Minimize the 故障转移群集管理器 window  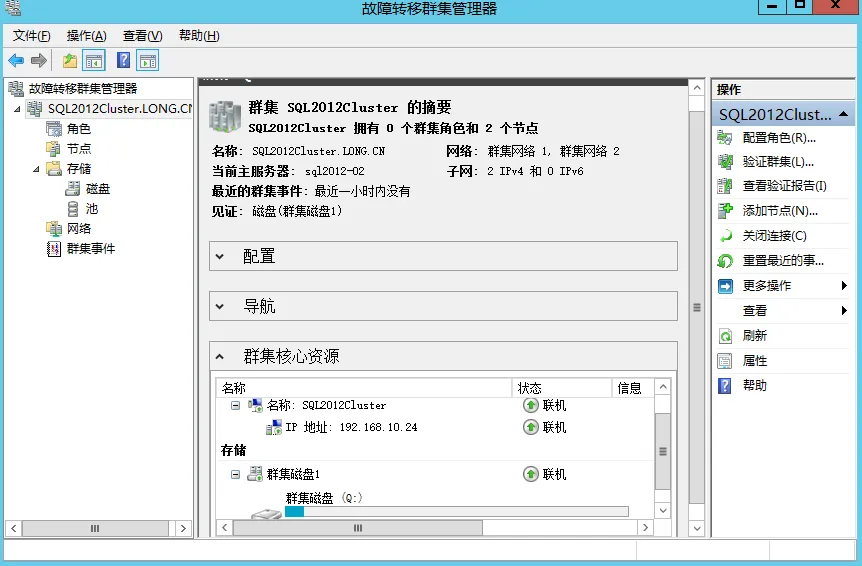[x=772, y=6]
